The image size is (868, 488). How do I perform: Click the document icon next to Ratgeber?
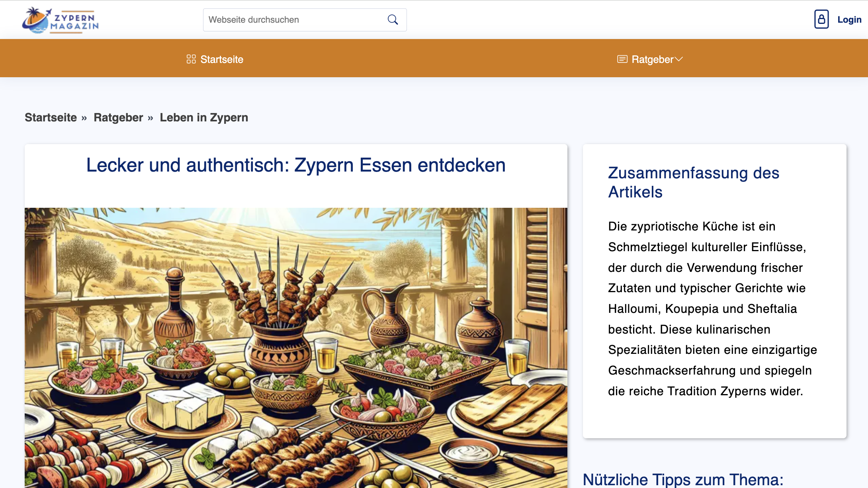(x=622, y=59)
